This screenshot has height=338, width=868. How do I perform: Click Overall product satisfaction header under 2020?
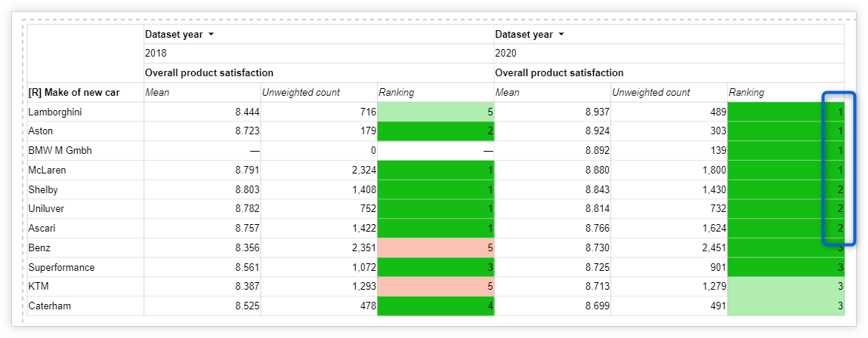pyautogui.click(x=559, y=73)
